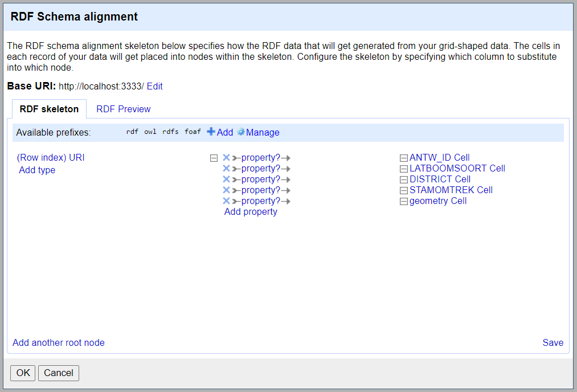577x392 pixels.
Task: Open the (Row index) URI node
Action: pos(51,158)
